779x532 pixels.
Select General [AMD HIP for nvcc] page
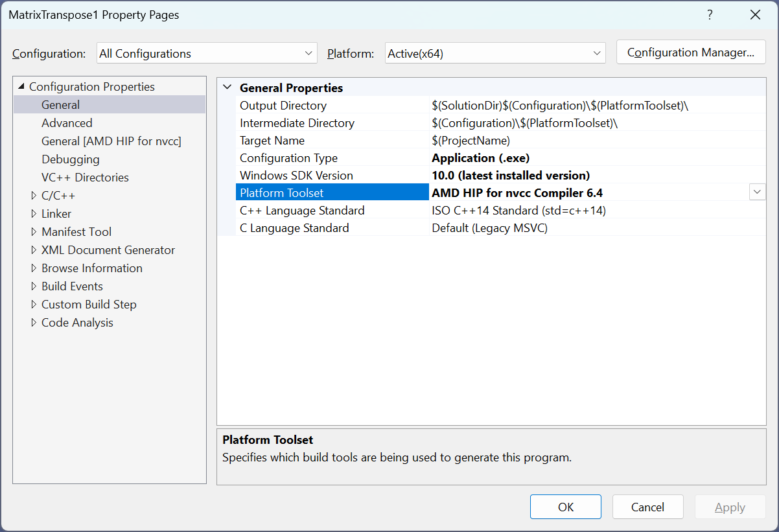tap(111, 141)
